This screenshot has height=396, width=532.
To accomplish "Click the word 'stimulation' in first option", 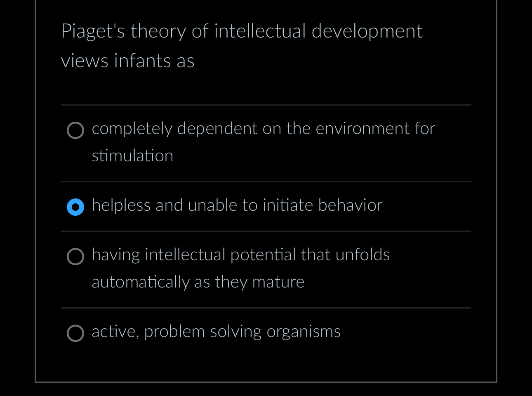I will click(x=132, y=156).
